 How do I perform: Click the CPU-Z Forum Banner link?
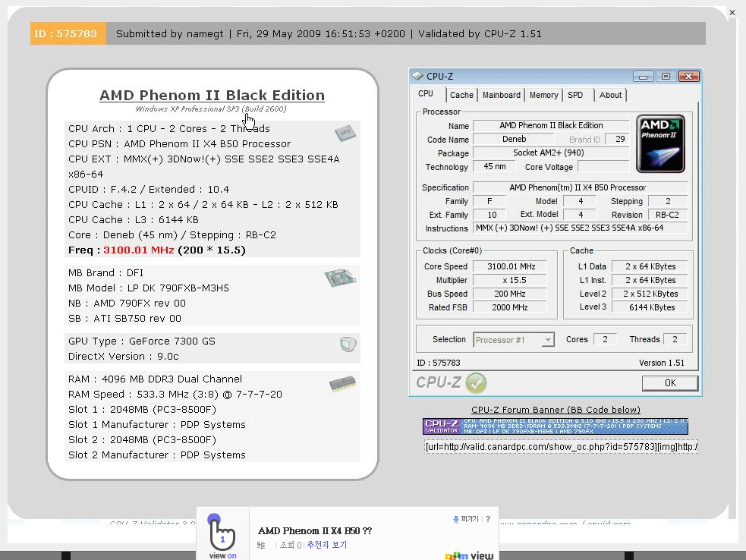click(x=556, y=410)
